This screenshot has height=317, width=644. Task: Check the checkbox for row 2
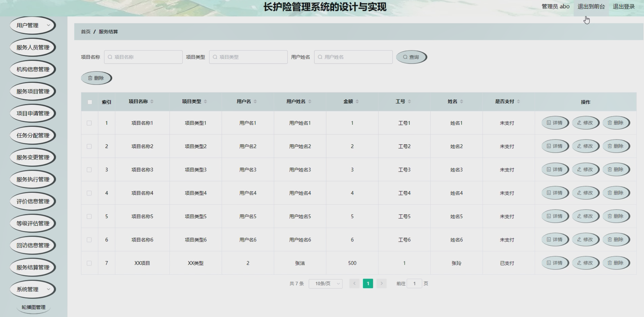point(89,146)
